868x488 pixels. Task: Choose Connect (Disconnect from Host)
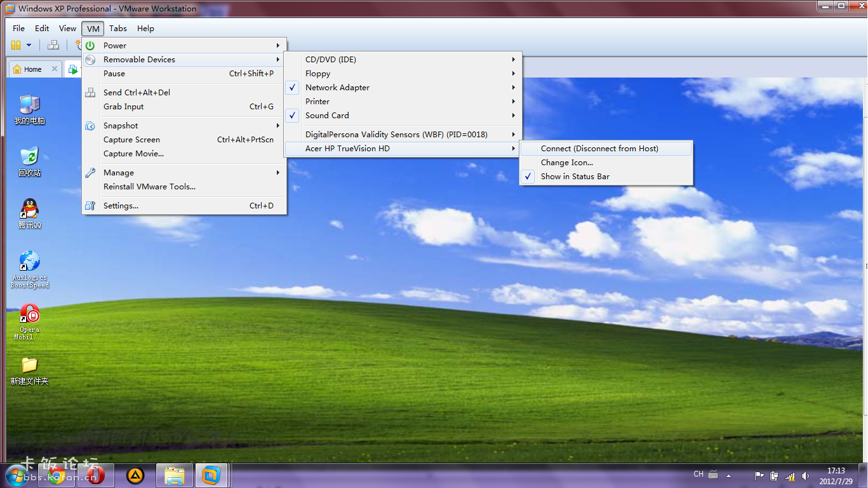pos(606,149)
